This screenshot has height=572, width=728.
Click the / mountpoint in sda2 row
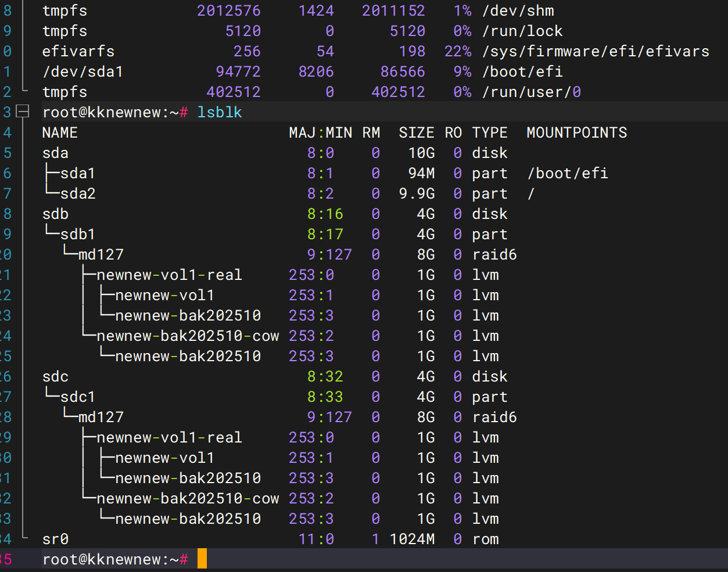(x=530, y=193)
